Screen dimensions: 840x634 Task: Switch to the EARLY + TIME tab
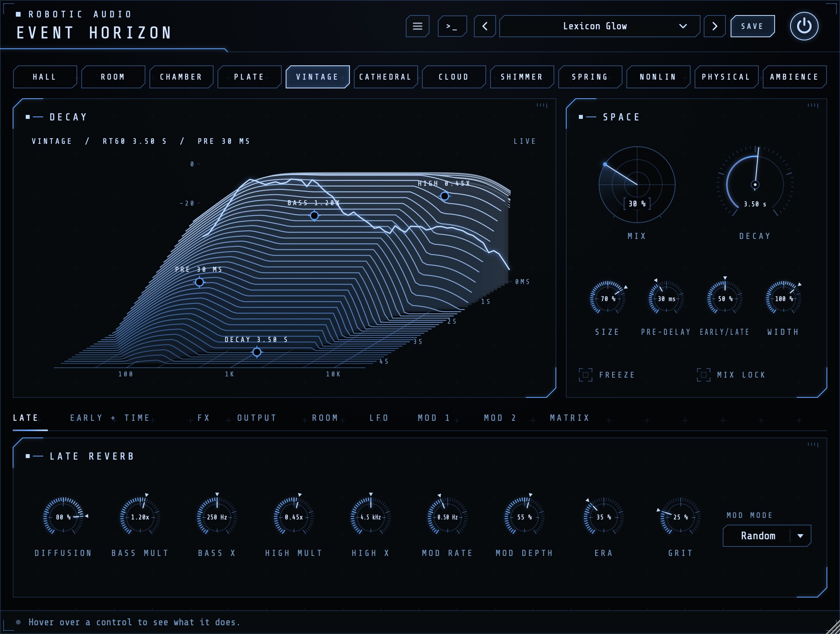pos(110,418)
